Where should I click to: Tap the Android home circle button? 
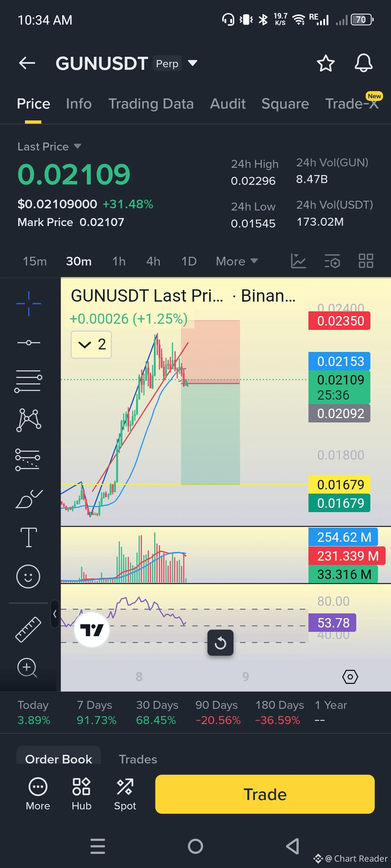click(x=195, y=846)
